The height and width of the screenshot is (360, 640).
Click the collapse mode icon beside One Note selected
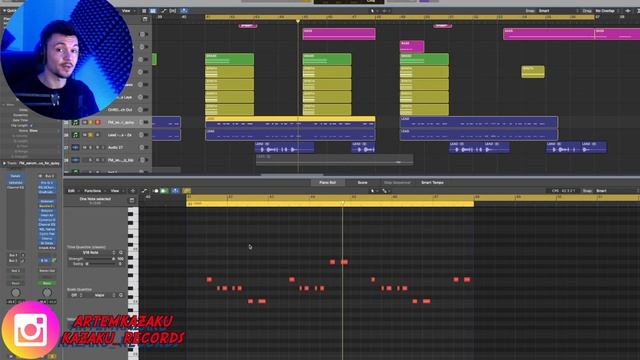click(x=131, y=200)
